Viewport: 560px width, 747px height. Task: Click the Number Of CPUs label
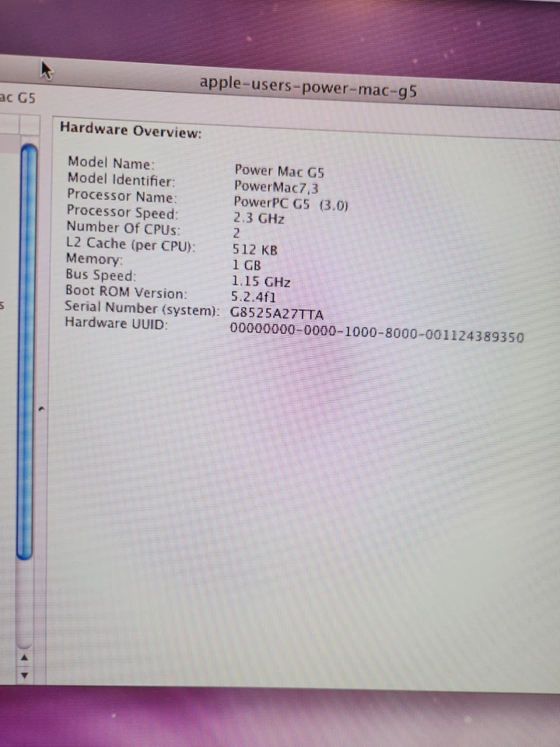click(x=124, y=228)
